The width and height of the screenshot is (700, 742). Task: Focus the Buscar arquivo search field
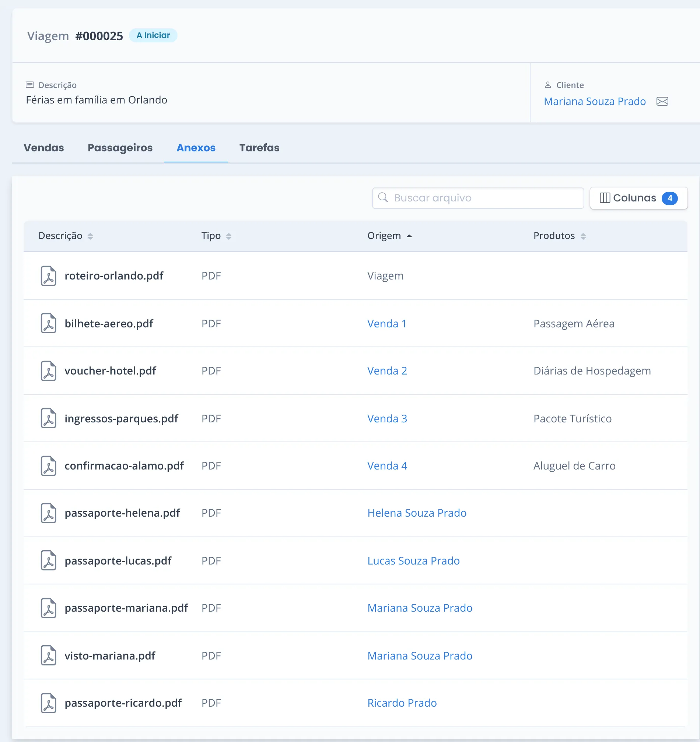(478, 198)
